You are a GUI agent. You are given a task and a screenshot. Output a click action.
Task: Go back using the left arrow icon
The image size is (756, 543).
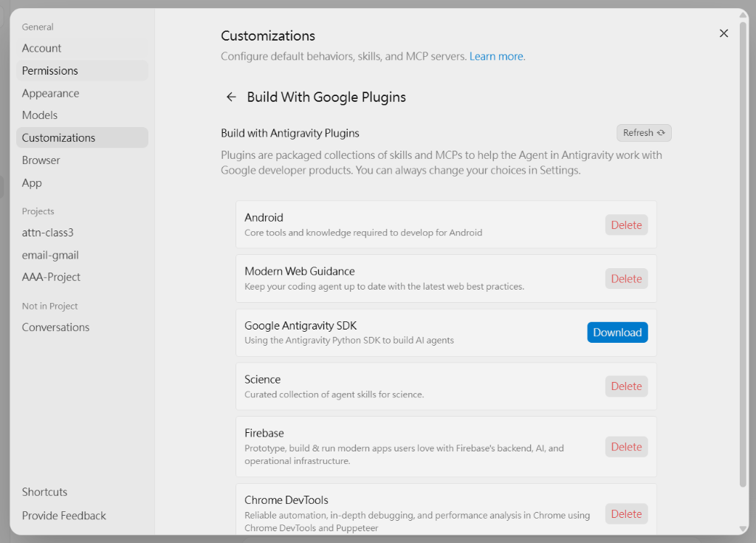click(231, 97)
